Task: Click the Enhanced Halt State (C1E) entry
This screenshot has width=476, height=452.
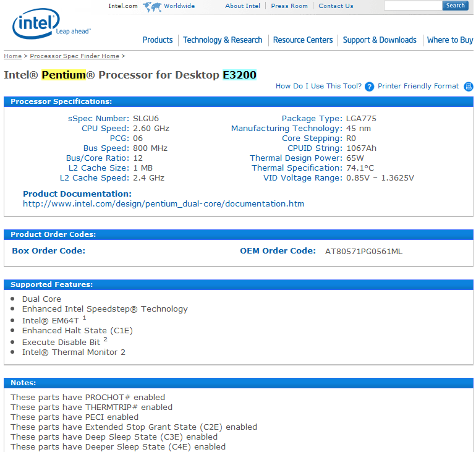Action: tap(77, 331)
